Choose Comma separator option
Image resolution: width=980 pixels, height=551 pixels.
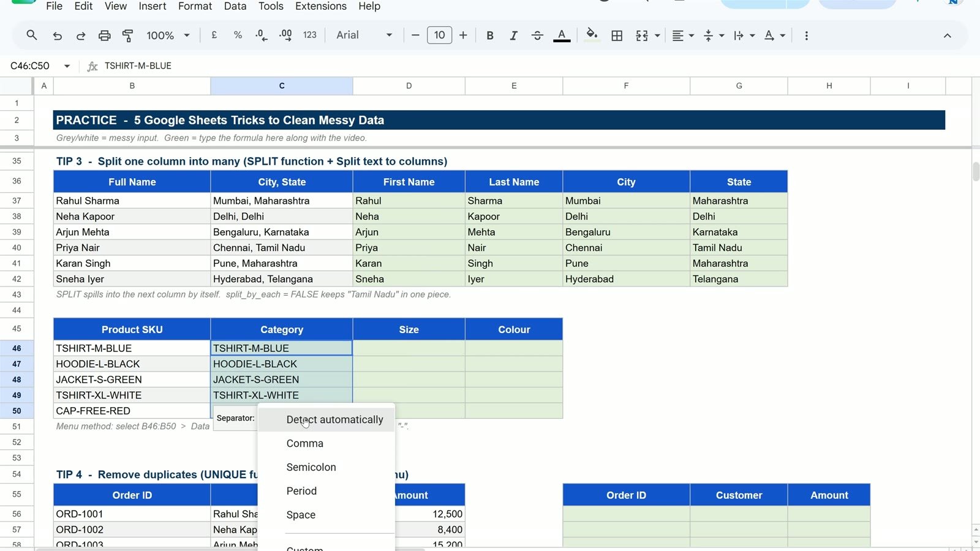(326, 443)
